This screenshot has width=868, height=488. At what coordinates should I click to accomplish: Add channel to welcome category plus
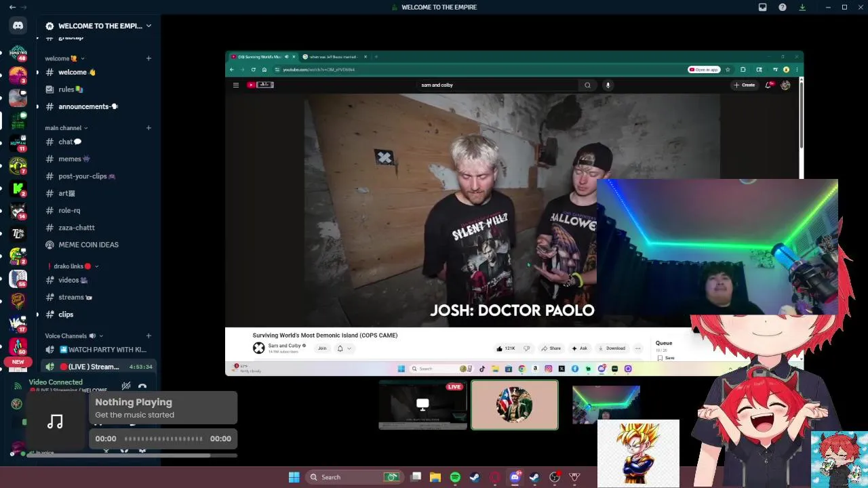[149, 58]
